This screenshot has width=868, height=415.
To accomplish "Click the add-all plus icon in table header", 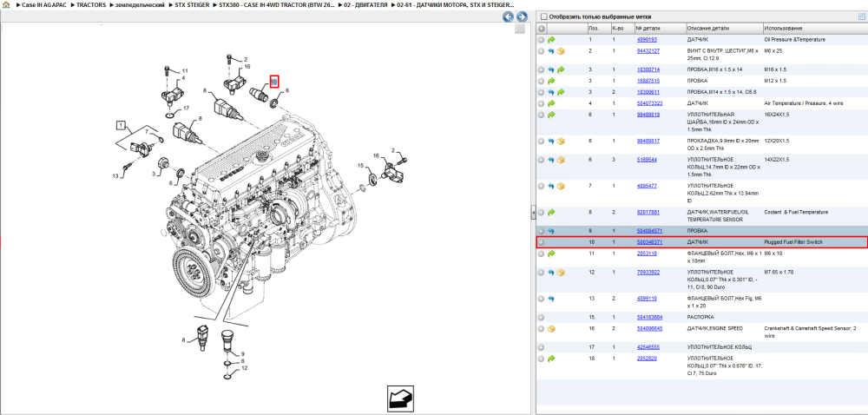I will click(542, 29).
